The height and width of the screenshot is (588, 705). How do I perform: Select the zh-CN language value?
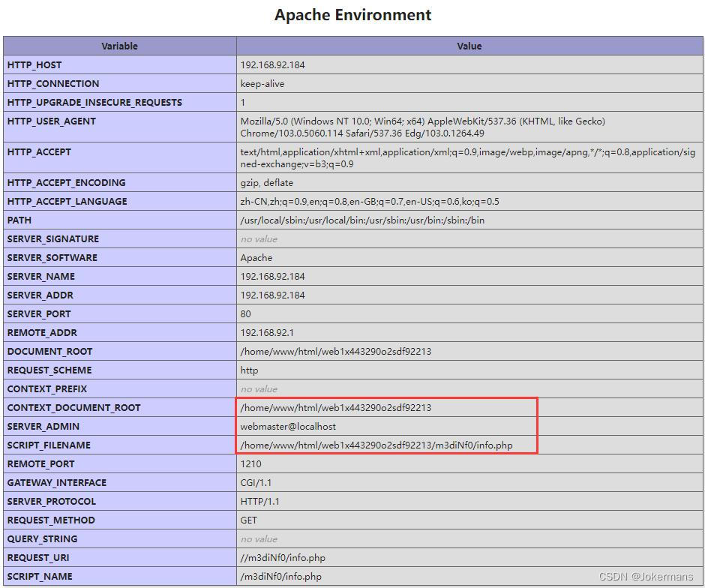click(370, 202)
